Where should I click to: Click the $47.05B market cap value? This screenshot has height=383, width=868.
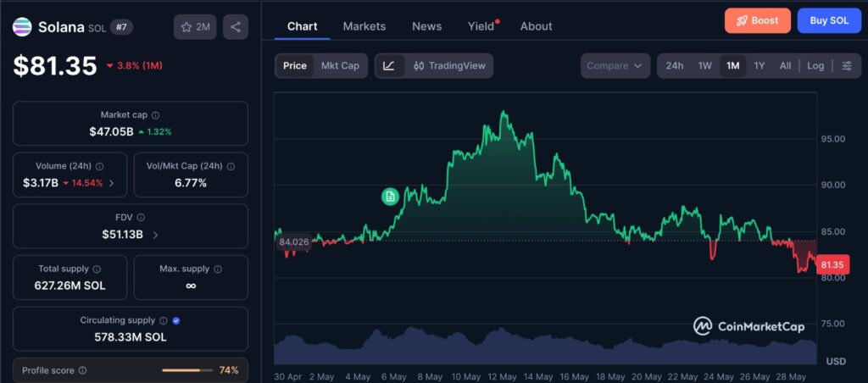pyautogui.click(x=111, y=131)
